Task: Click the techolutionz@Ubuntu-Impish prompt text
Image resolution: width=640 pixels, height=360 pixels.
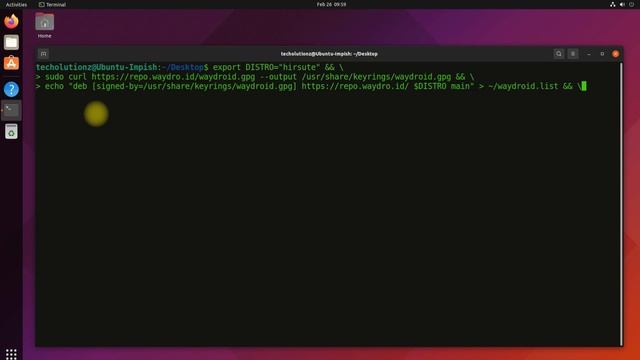Action: pyautogui.click(x=96, y=67)
